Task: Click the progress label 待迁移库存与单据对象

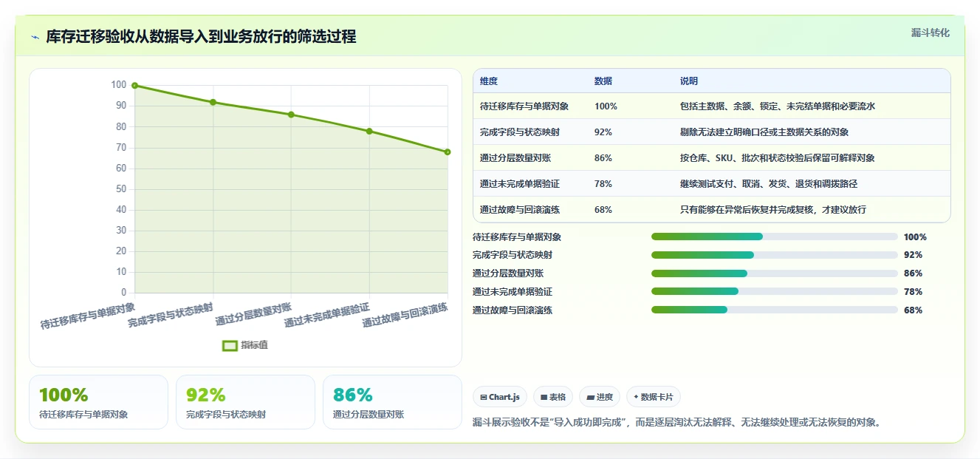Action: point(517,237)
